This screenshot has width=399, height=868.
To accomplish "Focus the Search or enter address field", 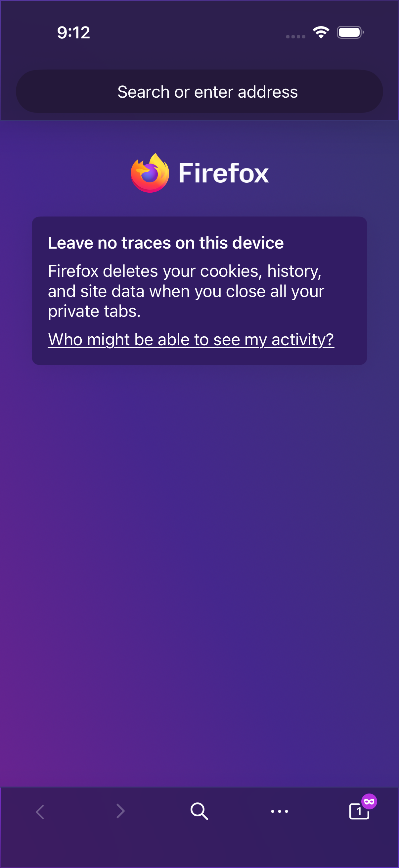I will point(199,91).
